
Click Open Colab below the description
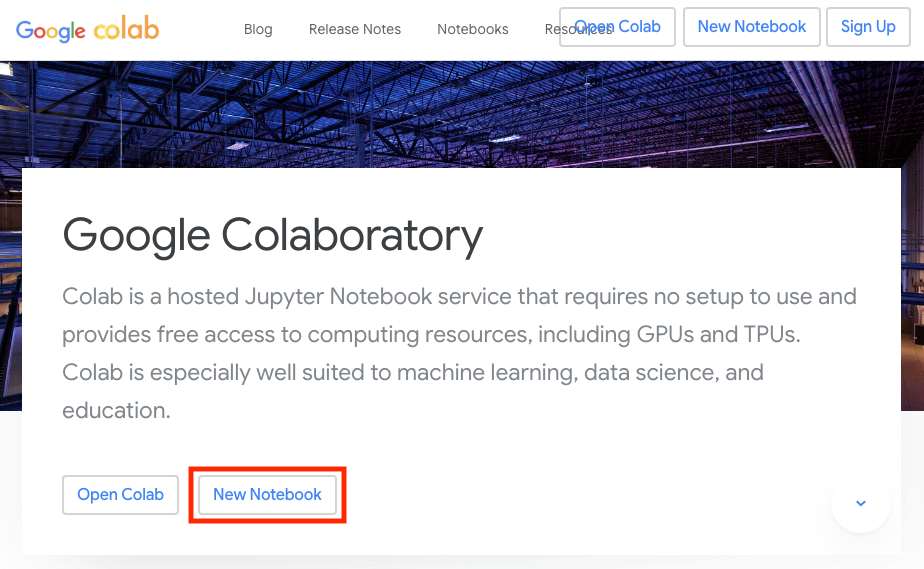120,495
